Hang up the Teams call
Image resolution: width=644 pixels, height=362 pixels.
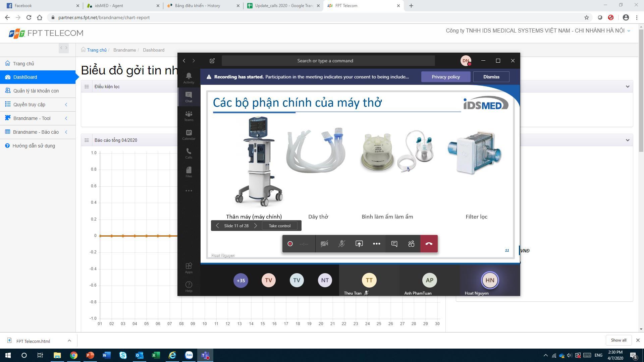click(429, 244)
